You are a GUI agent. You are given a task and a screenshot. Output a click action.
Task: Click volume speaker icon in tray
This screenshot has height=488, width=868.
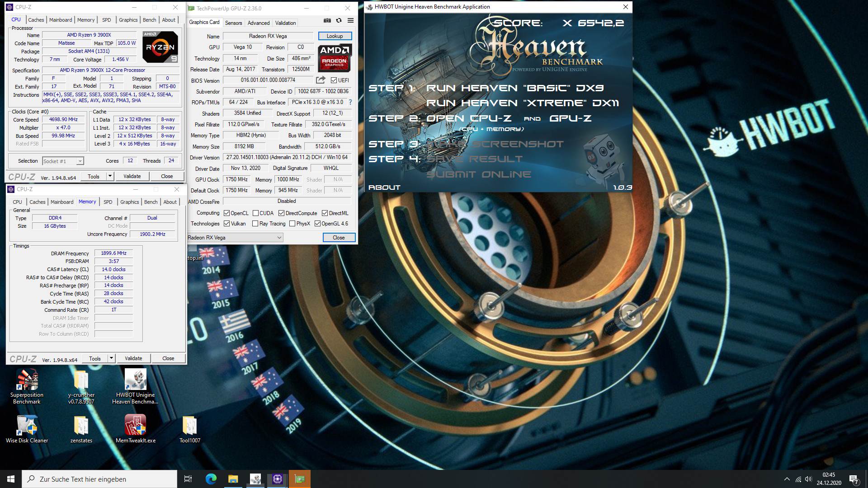808,479
